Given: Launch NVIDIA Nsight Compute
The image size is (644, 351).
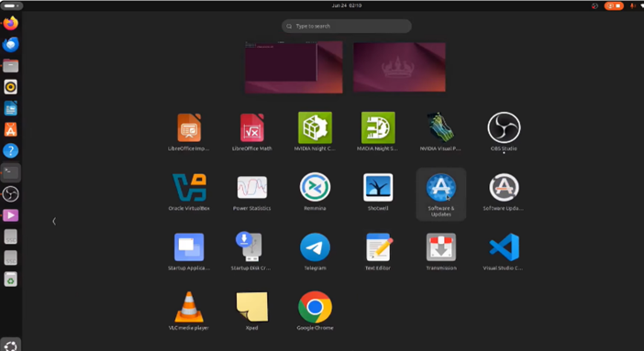Looking at the screenshot, I should (315, 132).
